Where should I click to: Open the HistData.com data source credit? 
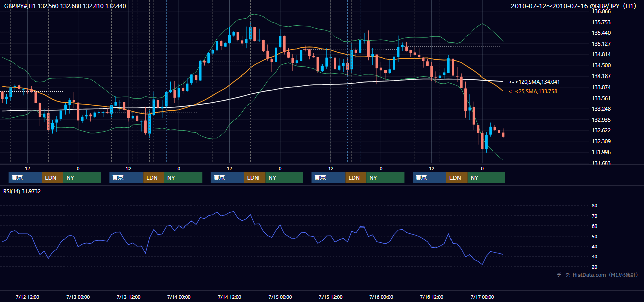pos(598,275)
